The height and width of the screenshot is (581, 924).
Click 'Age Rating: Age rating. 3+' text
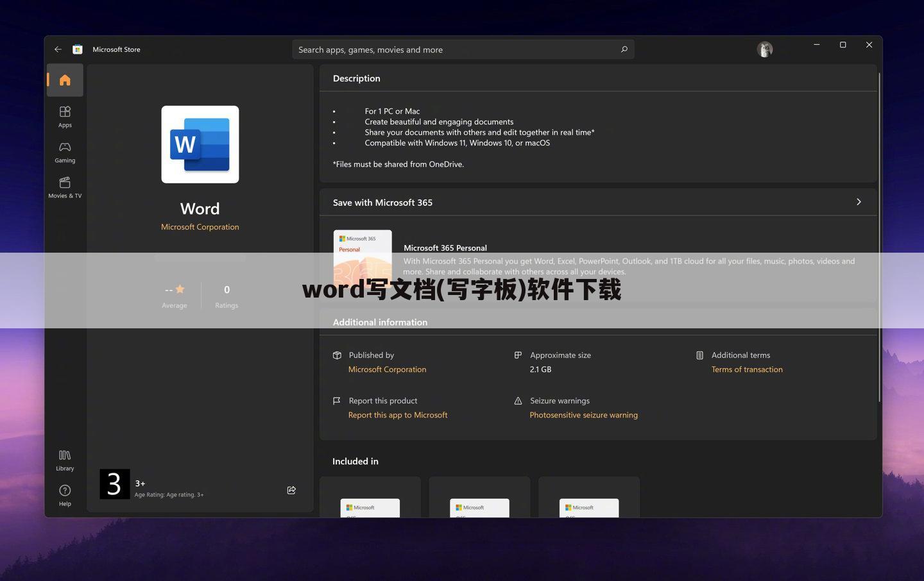coord(169,494)
